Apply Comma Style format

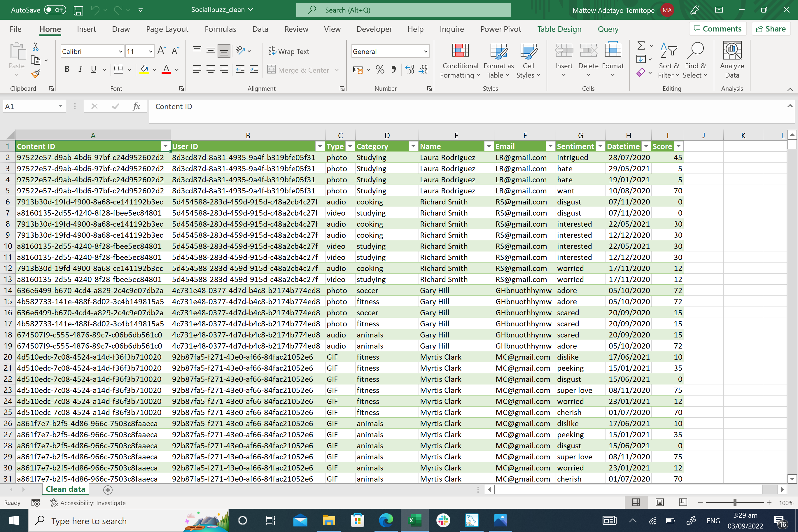coord(393,70)
